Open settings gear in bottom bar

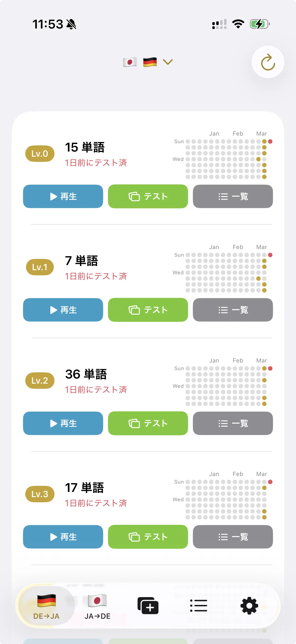pyautogui.click(x=249, y=605)
